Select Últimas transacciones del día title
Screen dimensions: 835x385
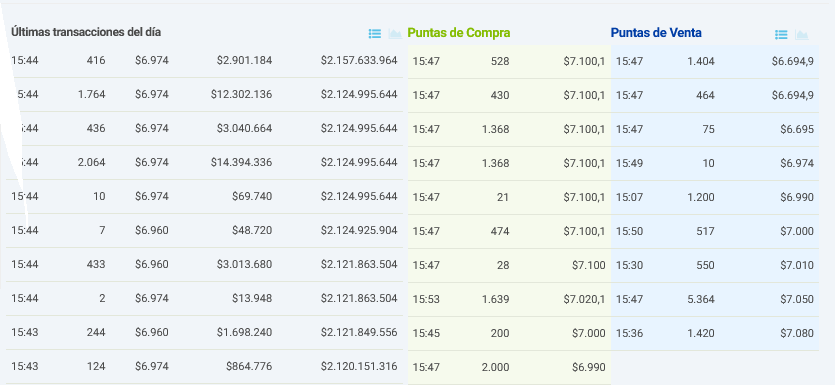(x=86, y=32)
